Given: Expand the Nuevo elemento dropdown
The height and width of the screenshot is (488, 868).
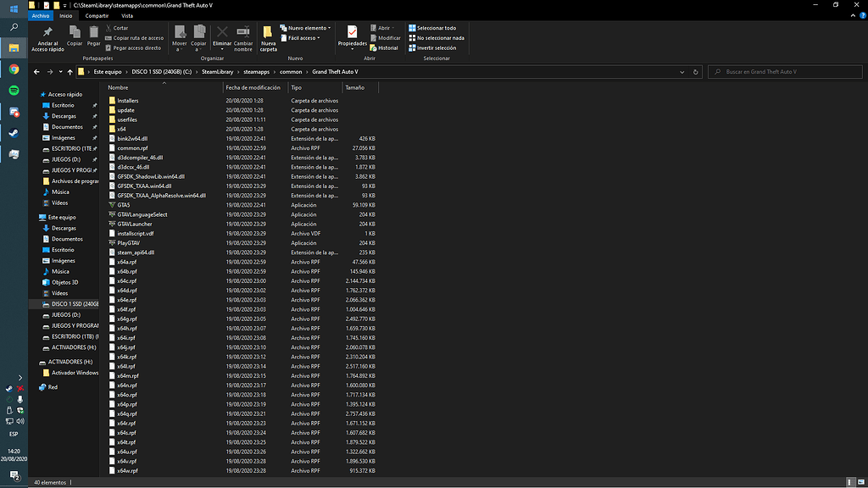Looking at the screenshot, I should [x=309, y=28].
